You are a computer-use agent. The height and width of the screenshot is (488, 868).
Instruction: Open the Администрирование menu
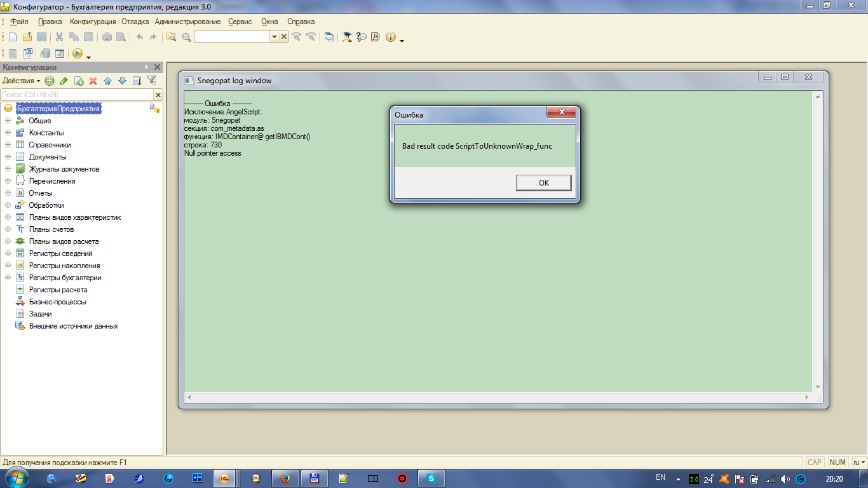pos(187,22)
